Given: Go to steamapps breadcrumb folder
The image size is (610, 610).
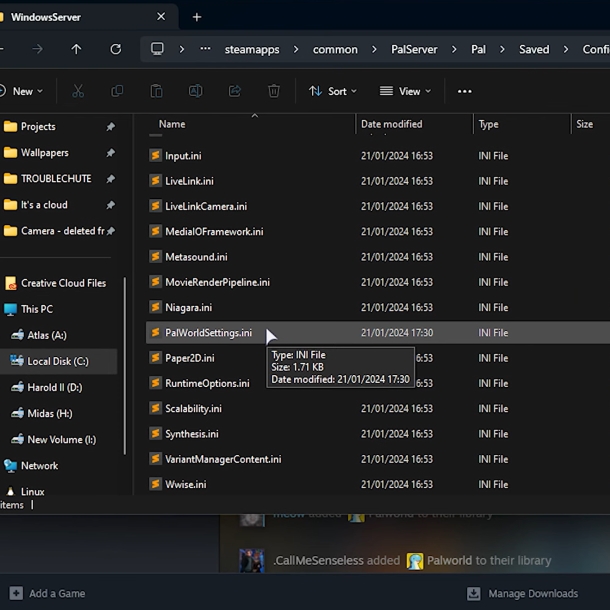Looking at the screenshot, I should (x=252, y=50).
